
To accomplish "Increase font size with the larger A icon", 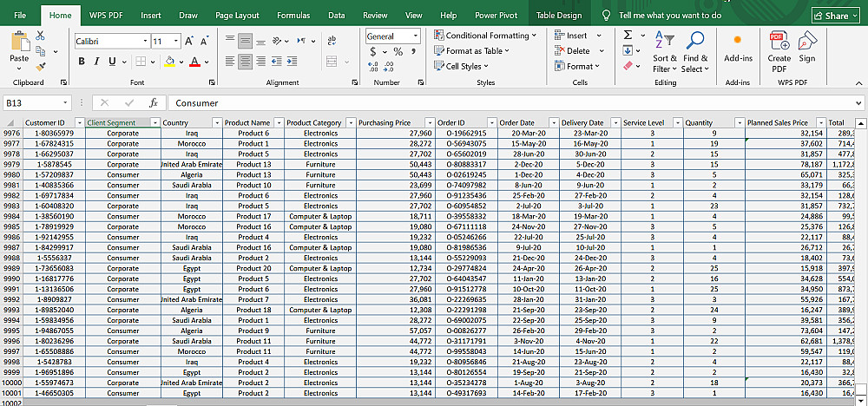I will click(189, 42).
